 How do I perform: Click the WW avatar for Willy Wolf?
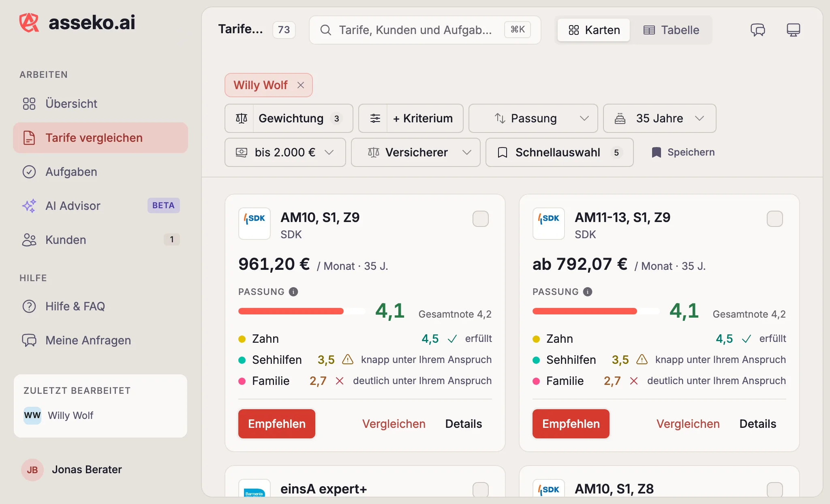point(32,415)
